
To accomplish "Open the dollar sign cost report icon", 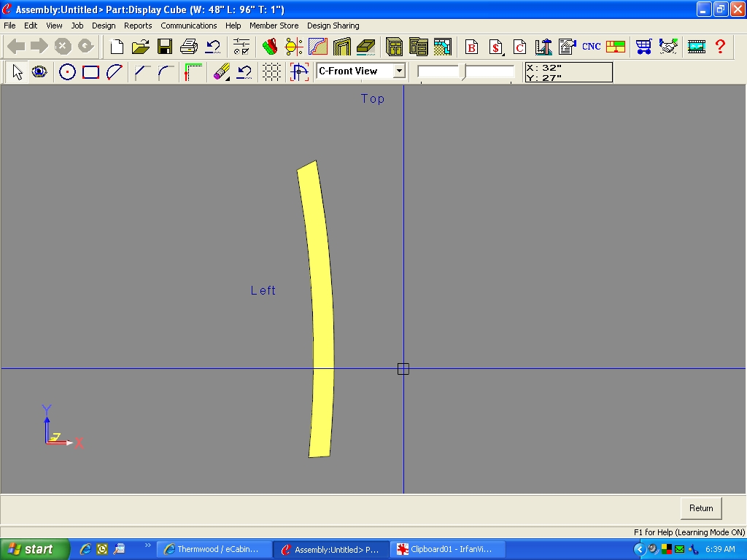I will (495, 47).
